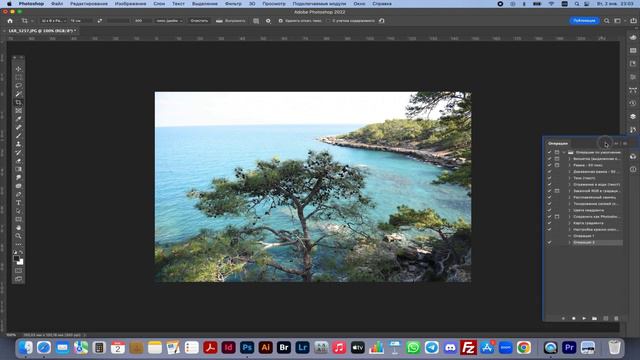Open the 'Файл' menu
640x360 pixels.
(x=57, y=4)
